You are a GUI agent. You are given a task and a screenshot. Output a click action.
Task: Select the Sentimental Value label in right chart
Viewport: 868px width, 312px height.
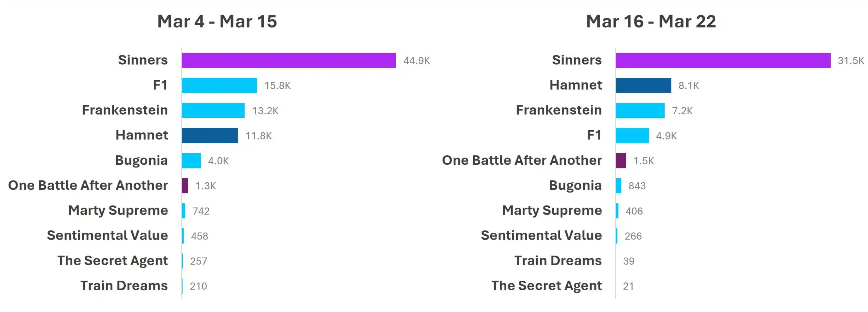[x=541, y=235]
